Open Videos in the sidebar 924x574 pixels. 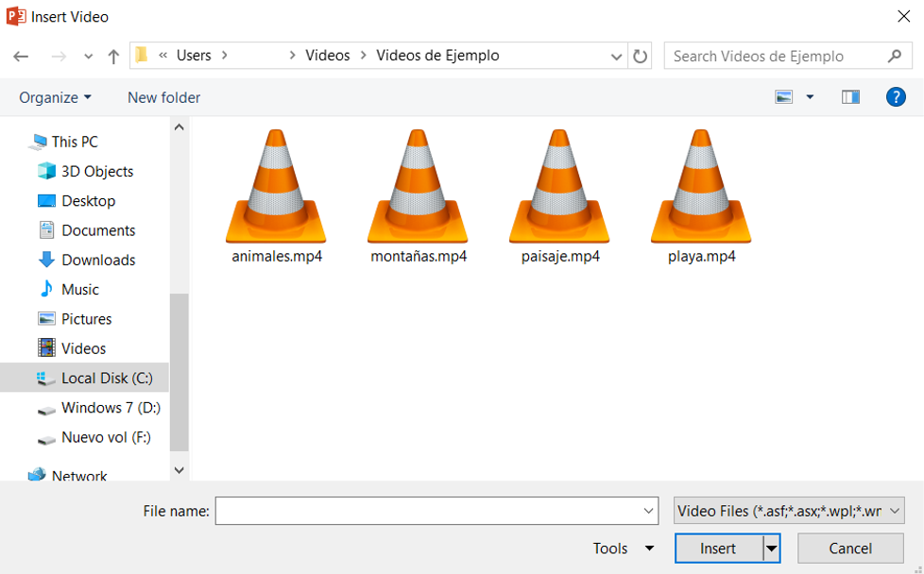pyautogui.click(x=84, y=348)
